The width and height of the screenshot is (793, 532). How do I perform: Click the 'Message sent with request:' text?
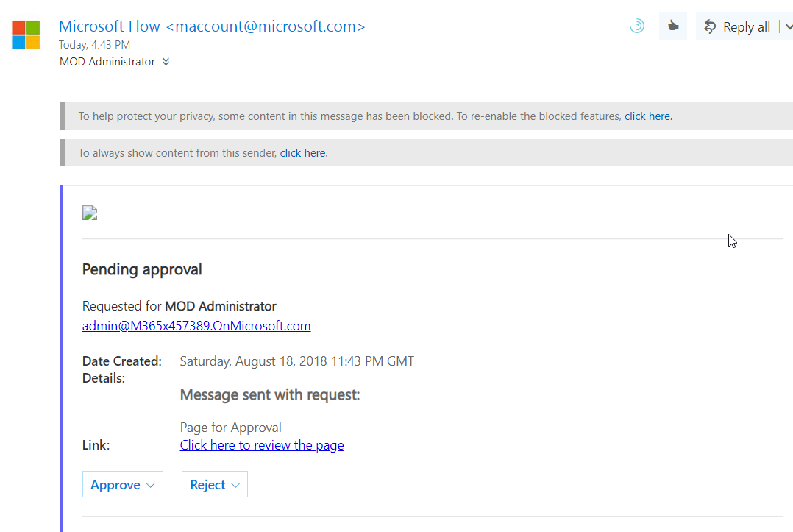tap(270, 395)
